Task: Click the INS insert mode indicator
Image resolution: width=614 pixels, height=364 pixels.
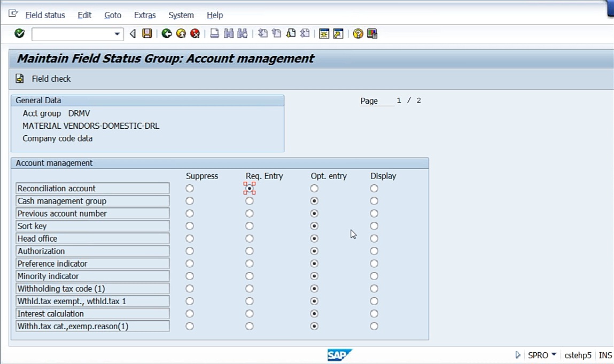Action: (x=605, y=355)
